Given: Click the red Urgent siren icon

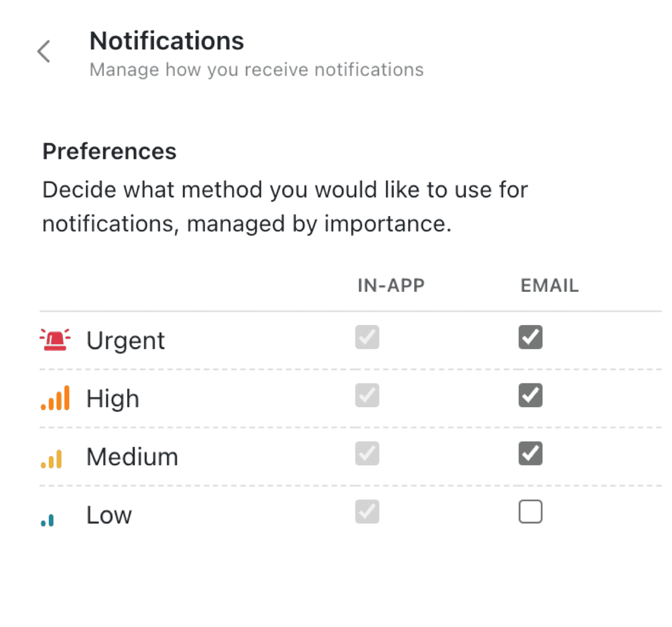Looking at the screenshot, I should pos(55,340).
